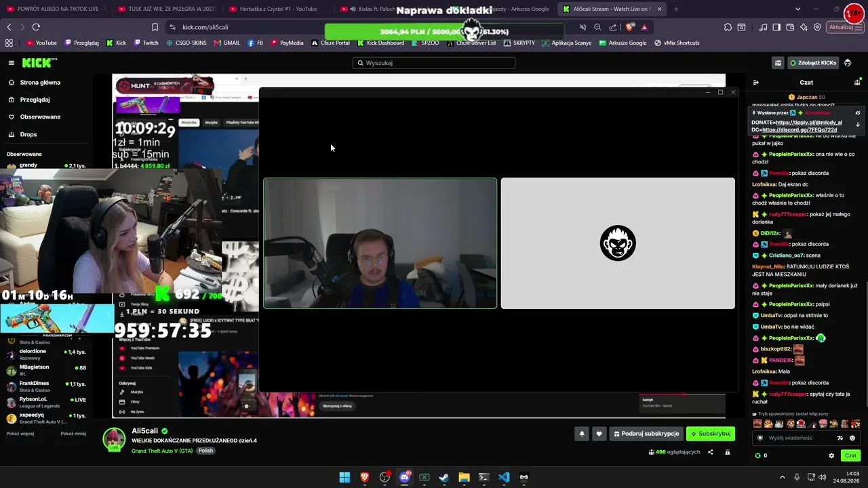Click the green Subskrybuj button
Image resolution: width=868 pixels, height=488 pixels.
tap(711, 434)
